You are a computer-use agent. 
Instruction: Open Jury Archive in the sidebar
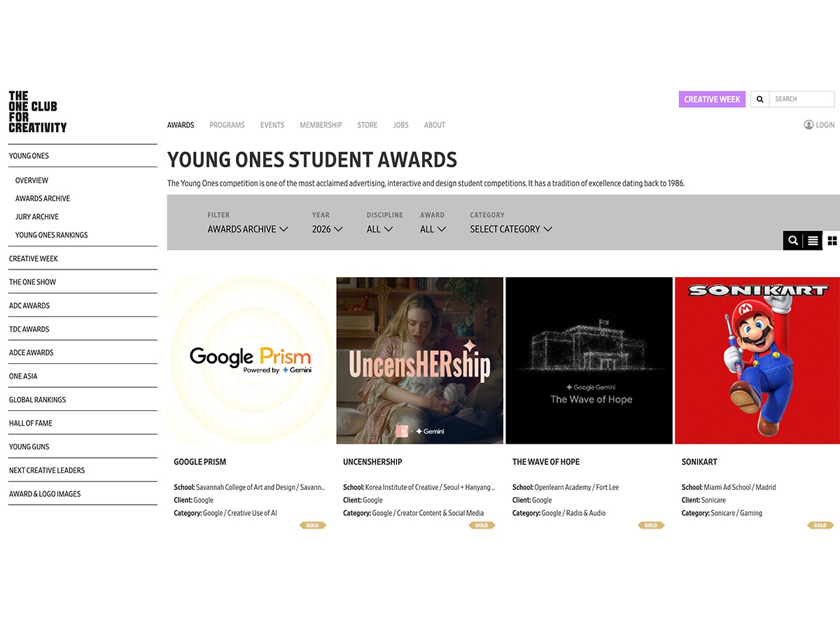37,217
